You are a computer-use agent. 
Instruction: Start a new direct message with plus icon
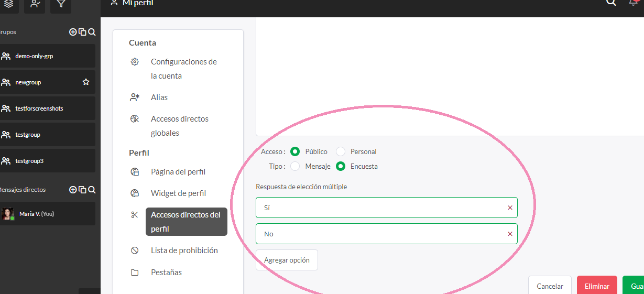click(x=73, y=190)
